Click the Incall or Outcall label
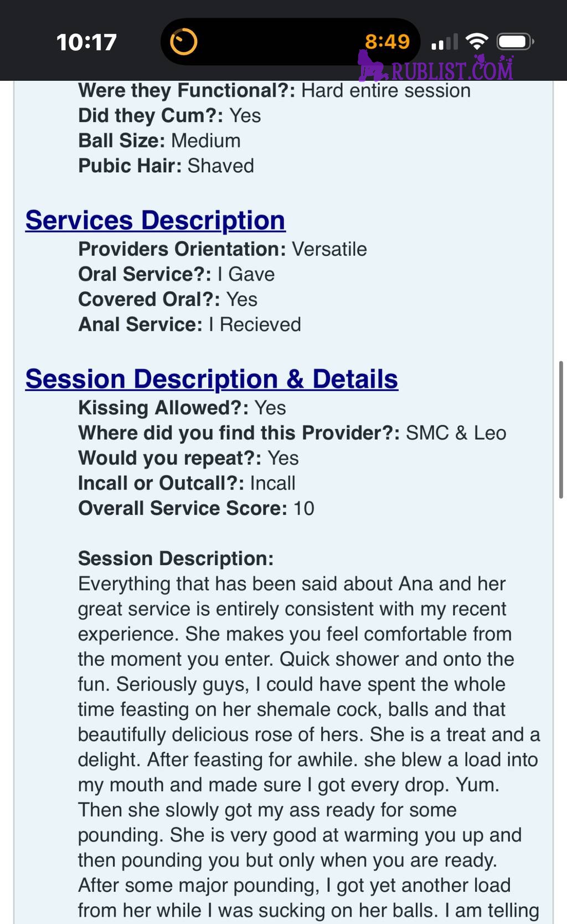Image resolution: width=567 pixels, height=924 pixels. [161, 483]
